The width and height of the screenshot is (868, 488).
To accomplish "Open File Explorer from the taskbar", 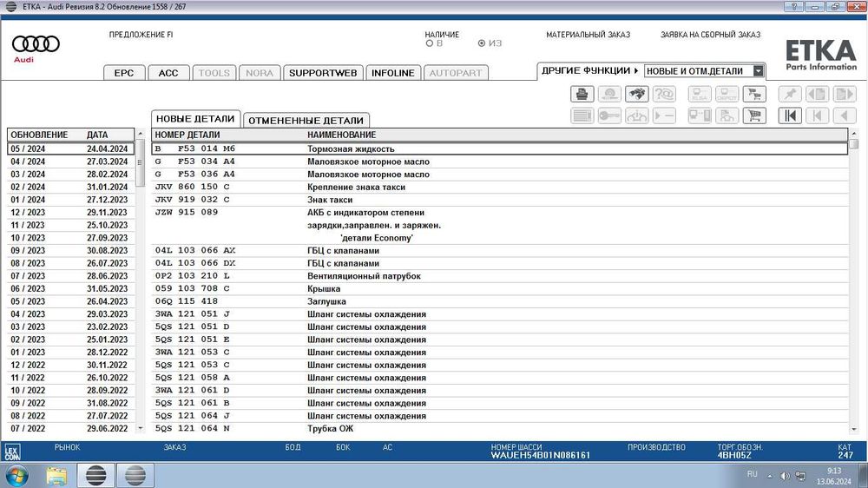I will (x=56, y=476).
